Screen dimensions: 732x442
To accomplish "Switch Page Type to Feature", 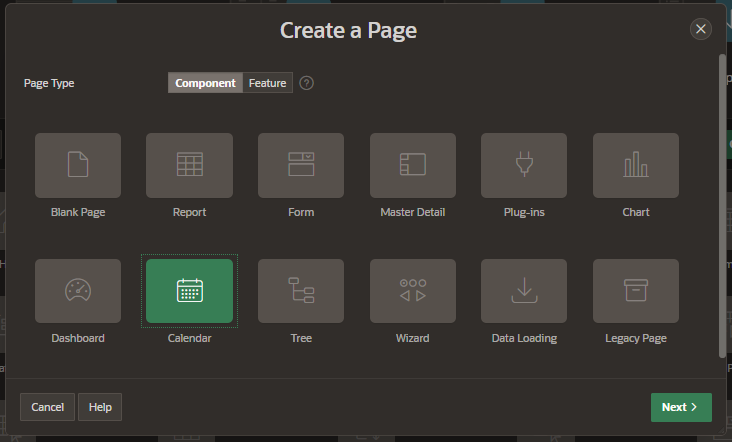I will coord(267,83).
